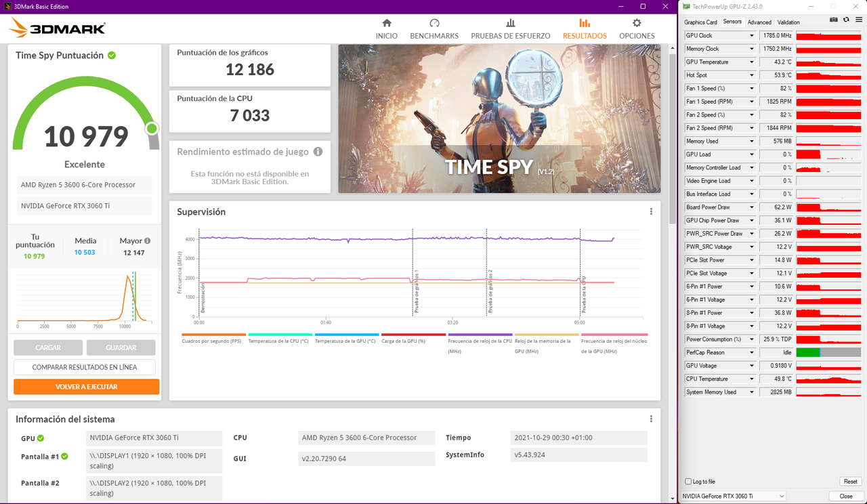
Task: Click the GPU-Z Reset button
Action: point(850,482)
